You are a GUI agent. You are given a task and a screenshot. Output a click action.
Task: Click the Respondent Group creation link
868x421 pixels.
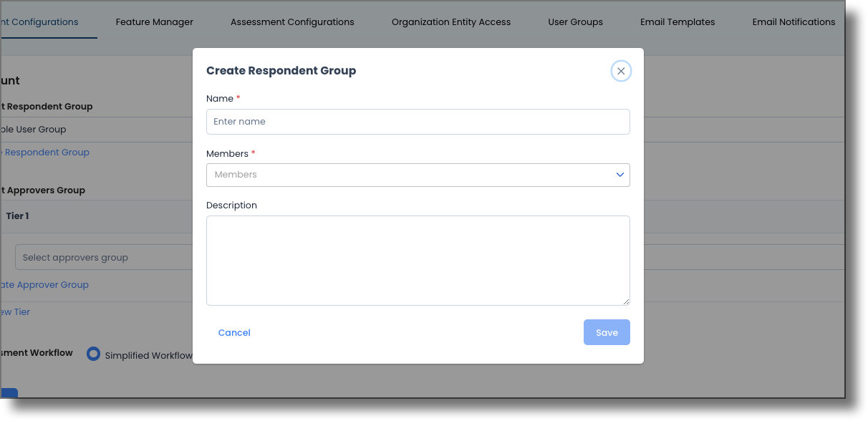(x=44, y=152)
